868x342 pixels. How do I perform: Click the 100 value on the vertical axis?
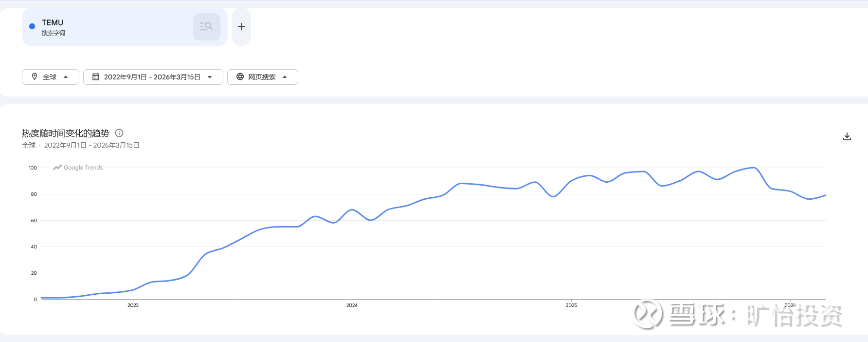coord(33,168)
